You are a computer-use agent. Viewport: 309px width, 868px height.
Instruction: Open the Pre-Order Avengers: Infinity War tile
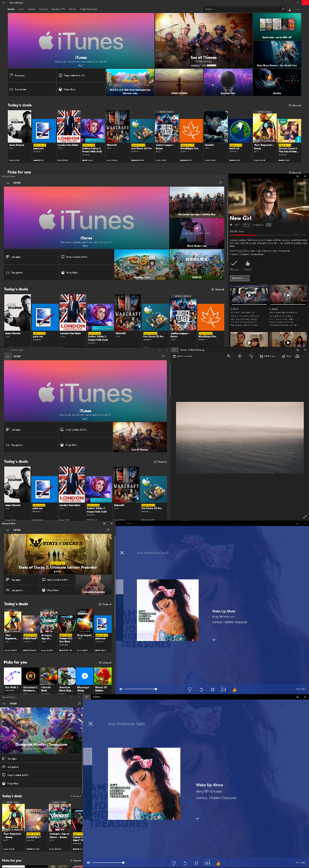pos(197,202)
